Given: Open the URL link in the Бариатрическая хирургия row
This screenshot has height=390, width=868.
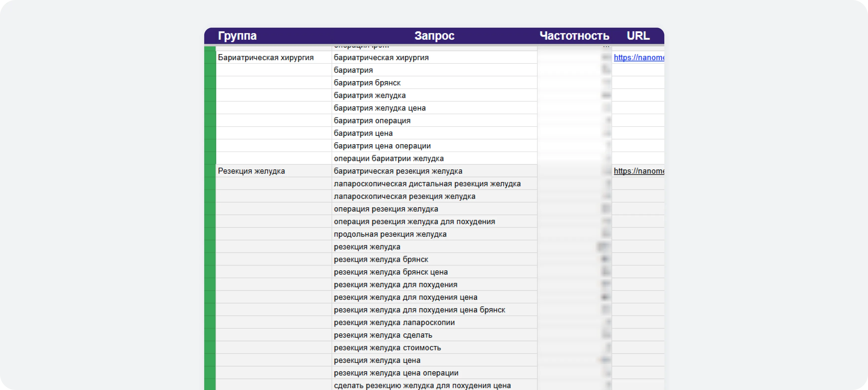Looking at the screenshot, I should (x=638, y=58).
